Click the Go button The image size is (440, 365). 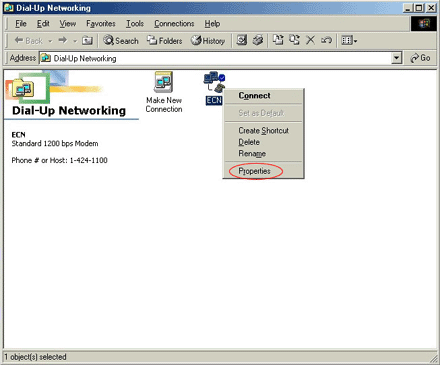[420, 58]
